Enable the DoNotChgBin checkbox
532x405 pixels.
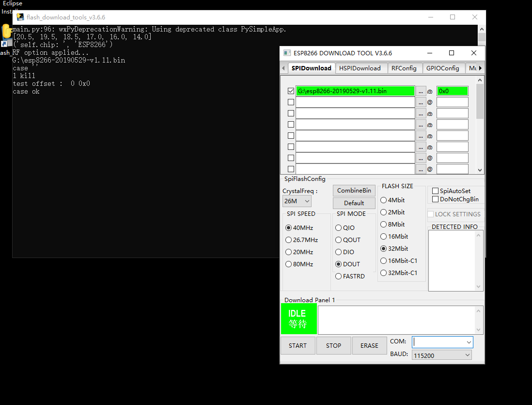point(435,199)
